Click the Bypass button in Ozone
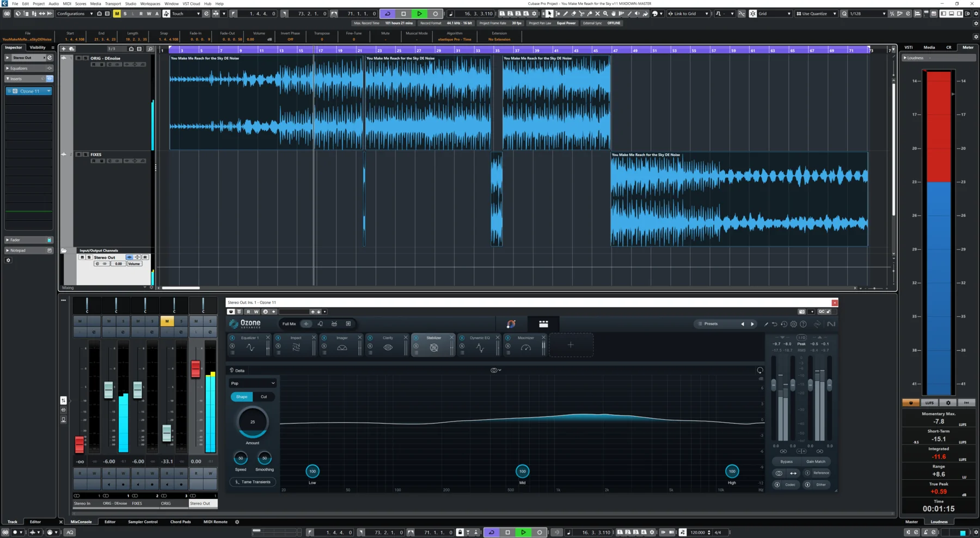The height and width of the screenshot is (538, 980). [x=786, y=461]
